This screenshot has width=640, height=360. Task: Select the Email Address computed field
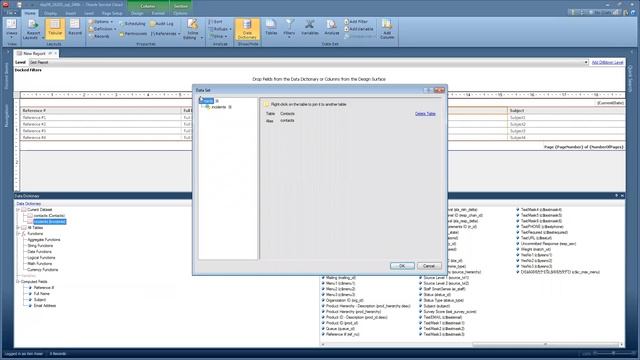tap(44, 306)
